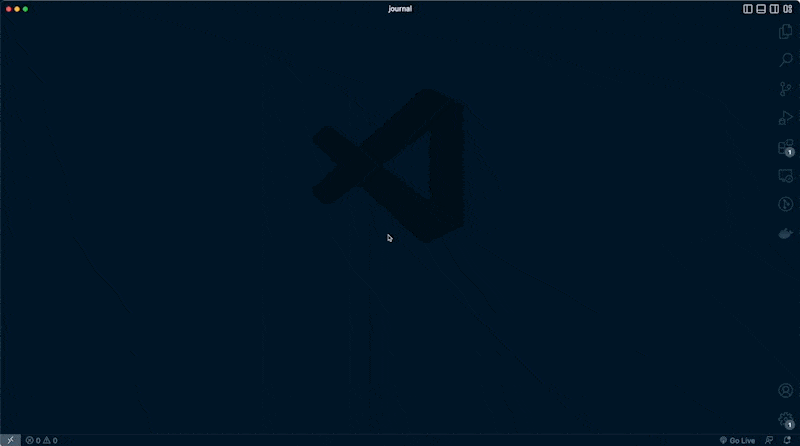Open the Manage settings gear

pos(785,419)
